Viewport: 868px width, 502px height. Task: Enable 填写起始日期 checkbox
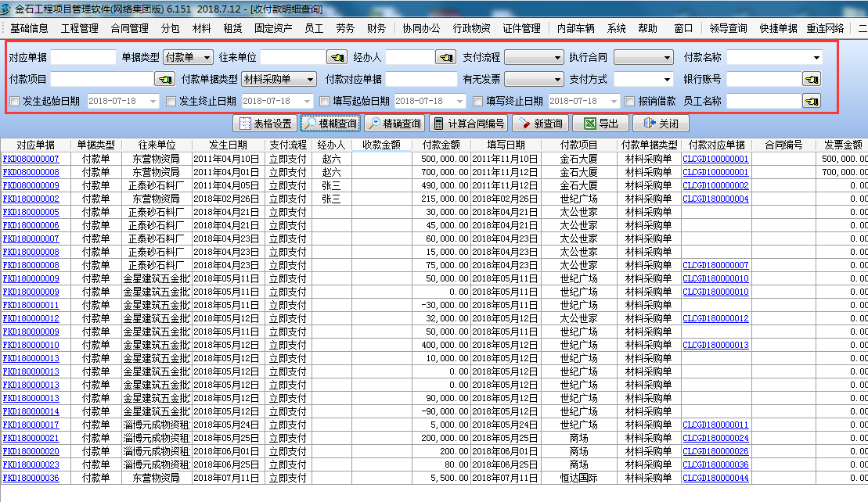coord(325,101)
